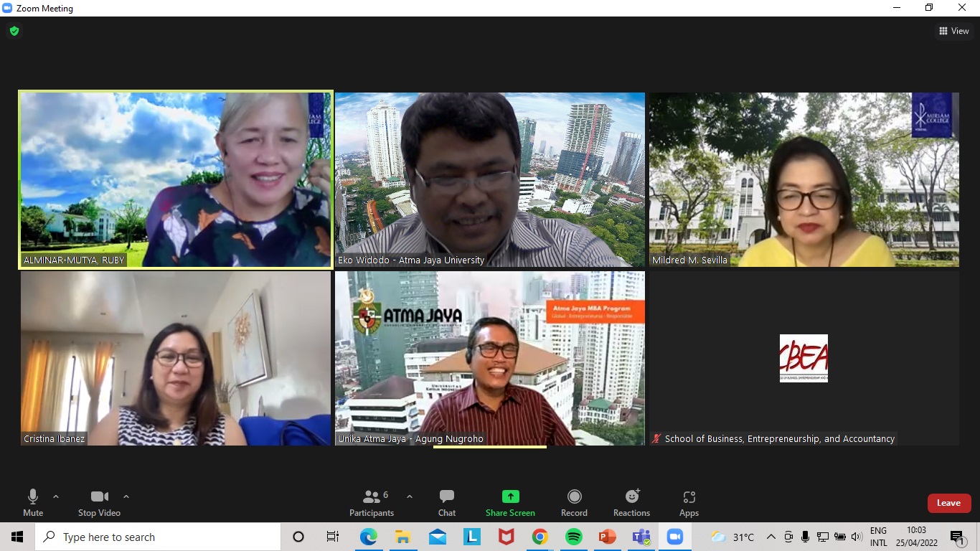Screen dimensions: 980x551
Task: Click the red Leave button
Action: (x=949, y=503)
